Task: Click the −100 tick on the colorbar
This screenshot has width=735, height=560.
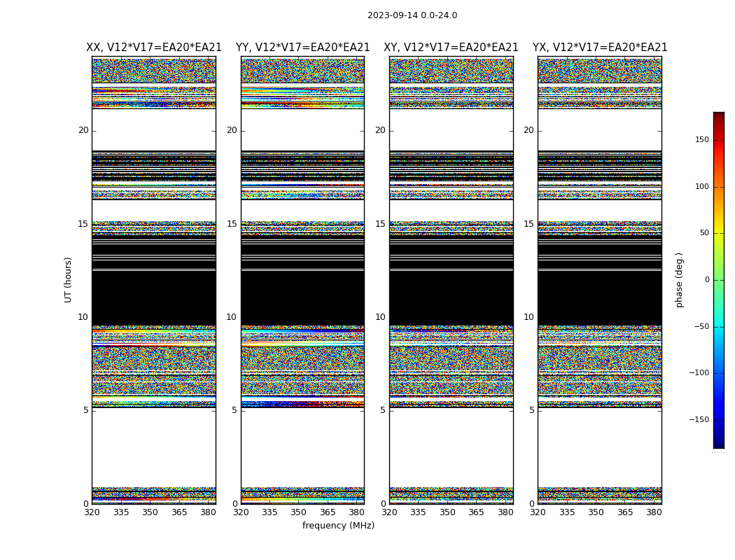Action: (x=699, y=373)
